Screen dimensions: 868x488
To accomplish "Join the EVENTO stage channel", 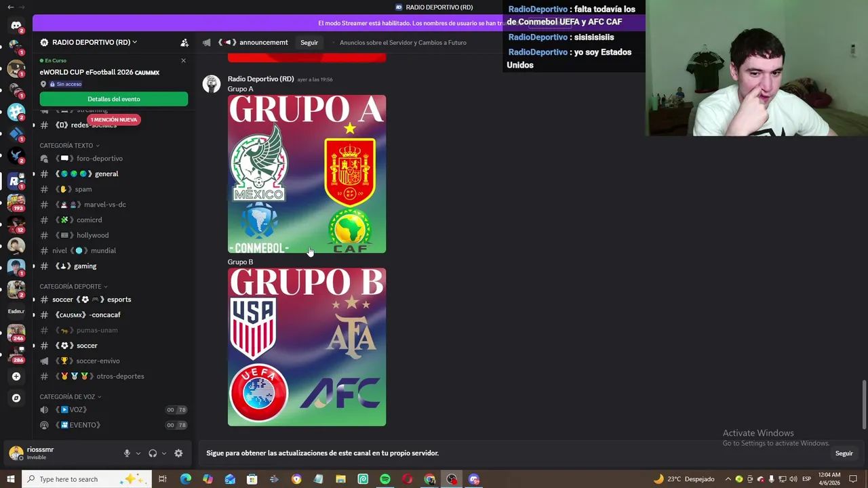I will pyautogui.click(x=113, y=425).
